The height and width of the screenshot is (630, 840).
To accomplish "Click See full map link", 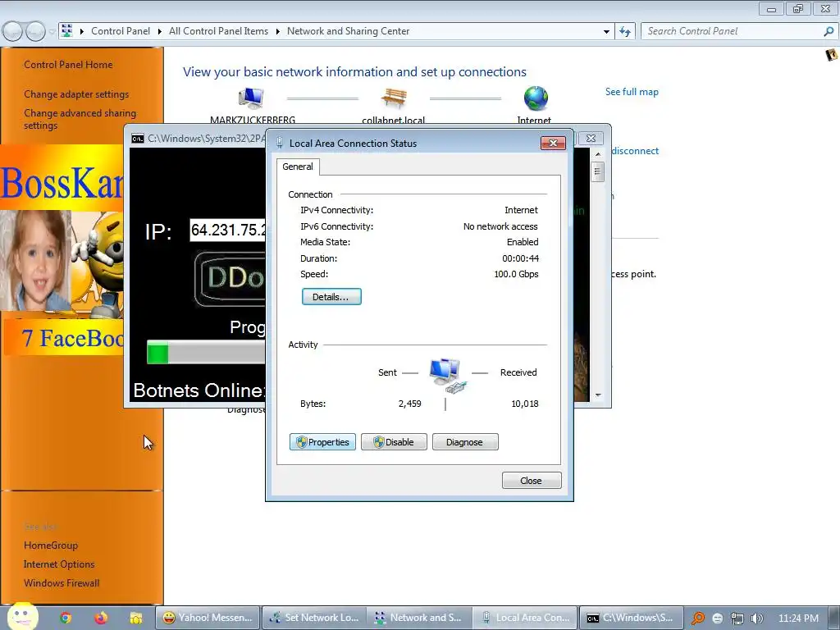I will point(632,92).
